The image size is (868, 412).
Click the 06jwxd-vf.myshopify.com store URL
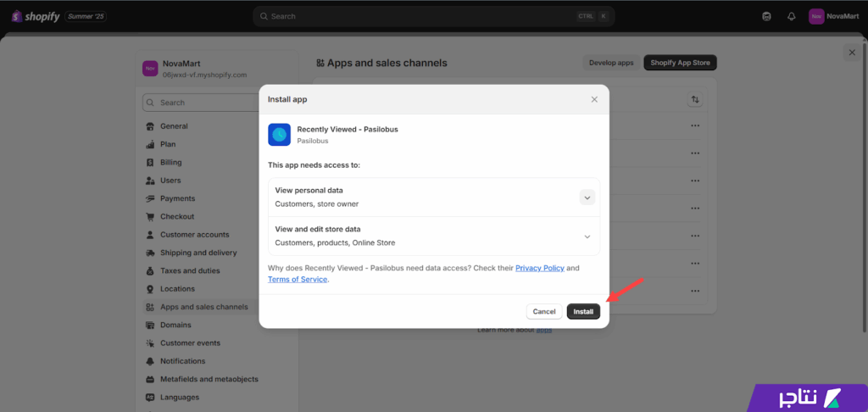205,75
